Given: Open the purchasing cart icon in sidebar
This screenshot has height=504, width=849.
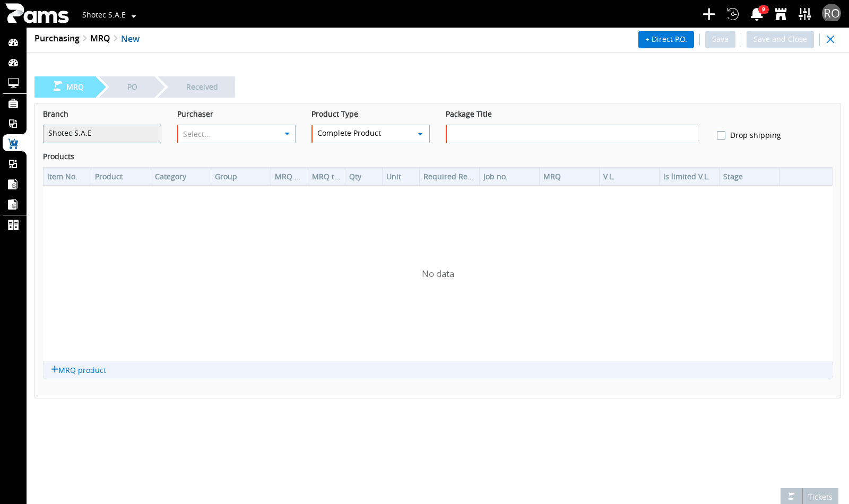Looking at the screenshot, I should (13, 144).
